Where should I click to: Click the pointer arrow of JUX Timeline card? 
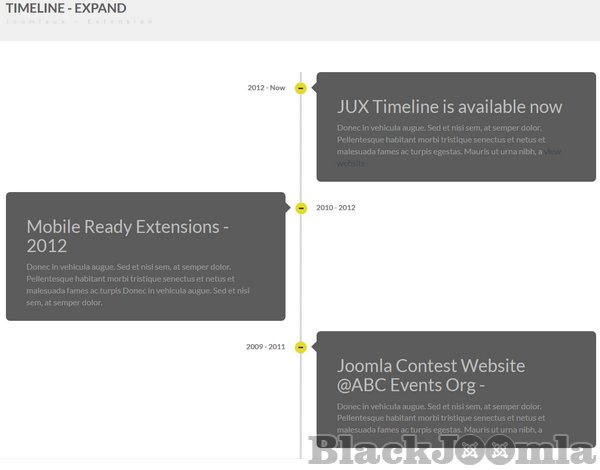point(314,88)
